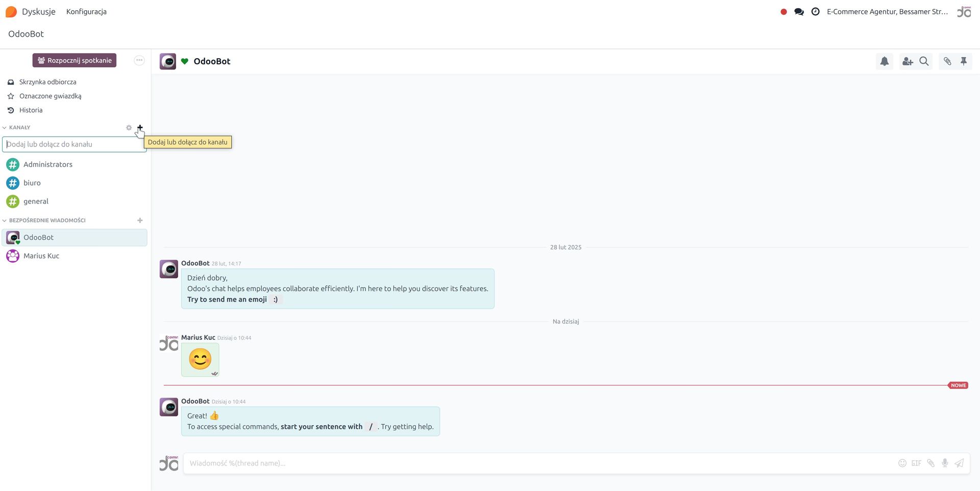Send the message with the paper plane icon

(960, 463)
